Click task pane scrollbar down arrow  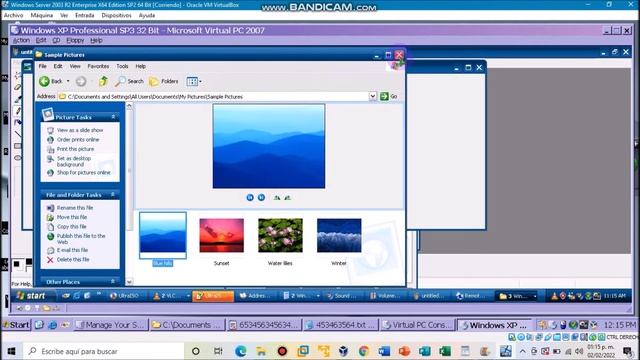(129, 282)
